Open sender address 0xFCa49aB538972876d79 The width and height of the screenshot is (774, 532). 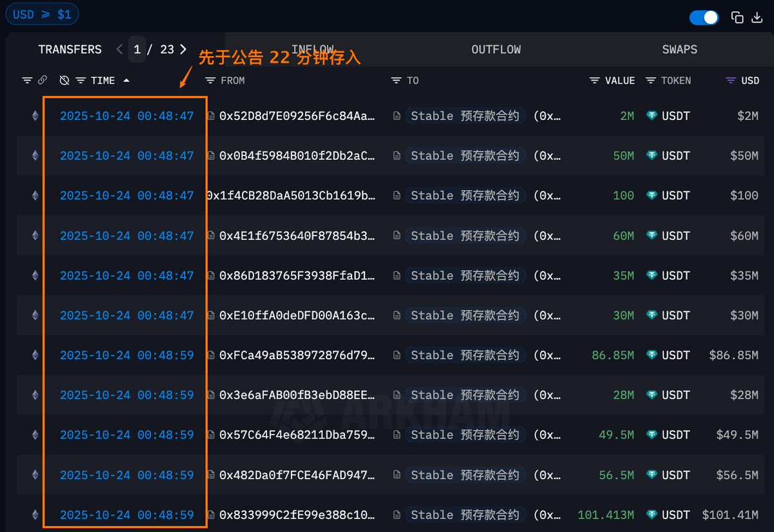coord(297,355)
